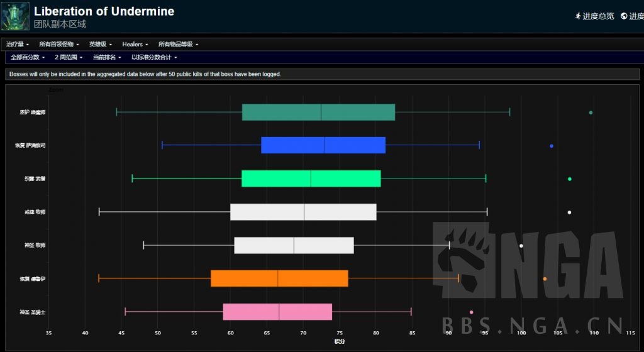The height and width of the screenshot is (352, 644).
Task: Open the 以标准分数合计 aggregation dropdown
Action: 154,57
